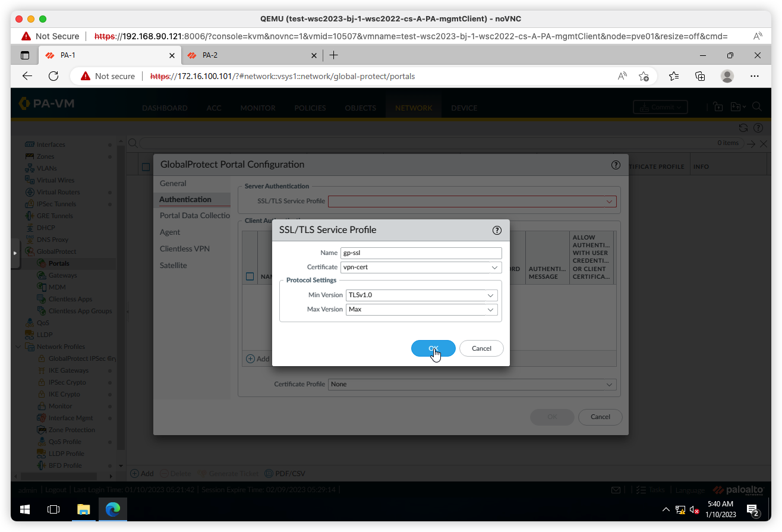Click the SSL/TLS Service Profile dialog help icon

point(497,231)
